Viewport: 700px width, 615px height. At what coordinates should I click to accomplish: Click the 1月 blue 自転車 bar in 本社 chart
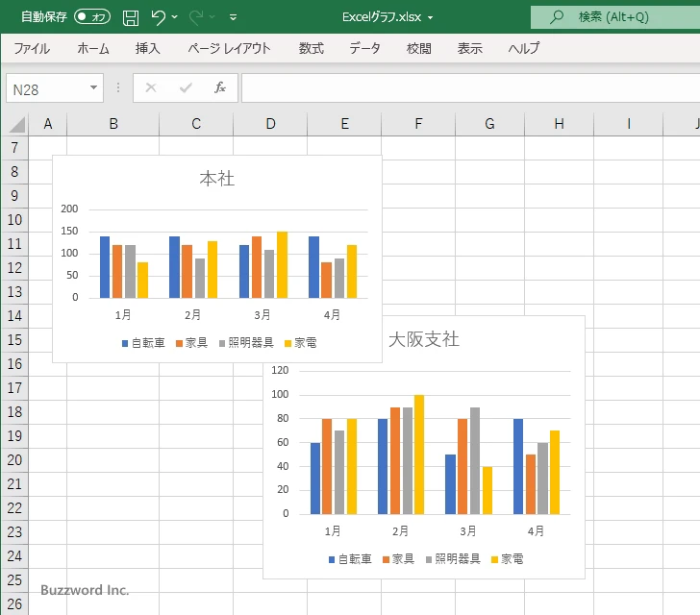(105, 267)
